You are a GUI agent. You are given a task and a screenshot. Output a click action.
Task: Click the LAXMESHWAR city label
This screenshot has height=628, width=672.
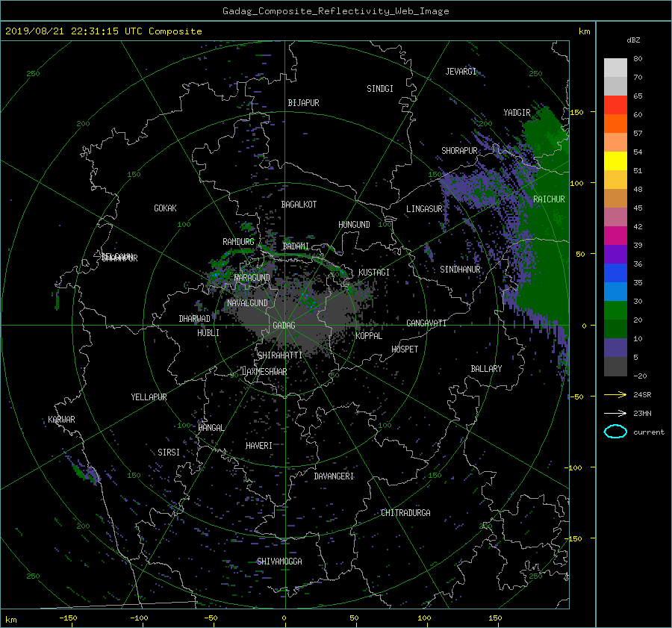264,372
